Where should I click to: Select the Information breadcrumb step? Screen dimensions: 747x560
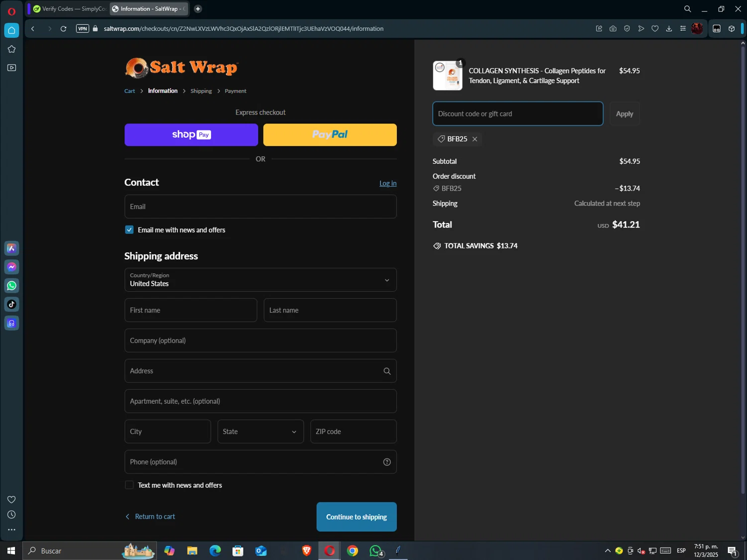[x=163, y=91]
